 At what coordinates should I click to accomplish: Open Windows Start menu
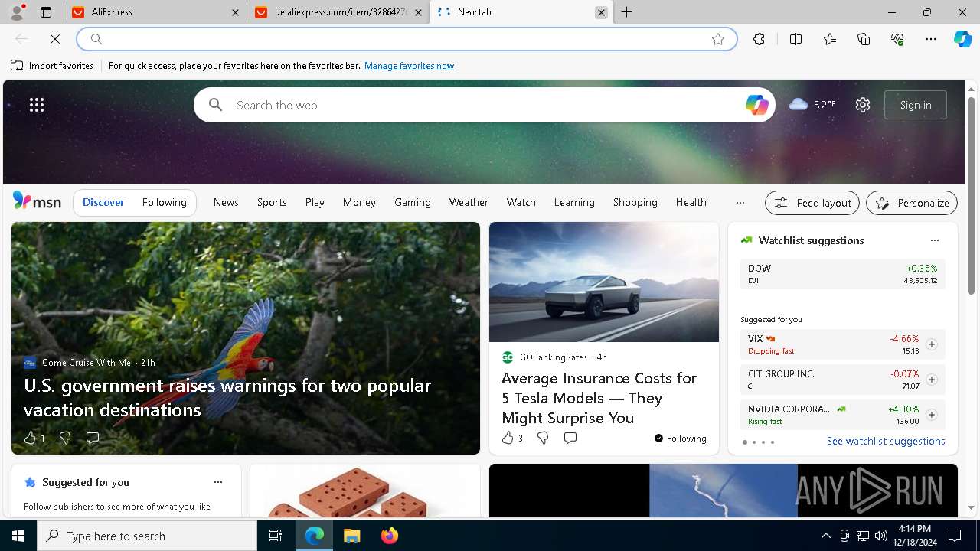pyautogui.click(x=18, y=536)
